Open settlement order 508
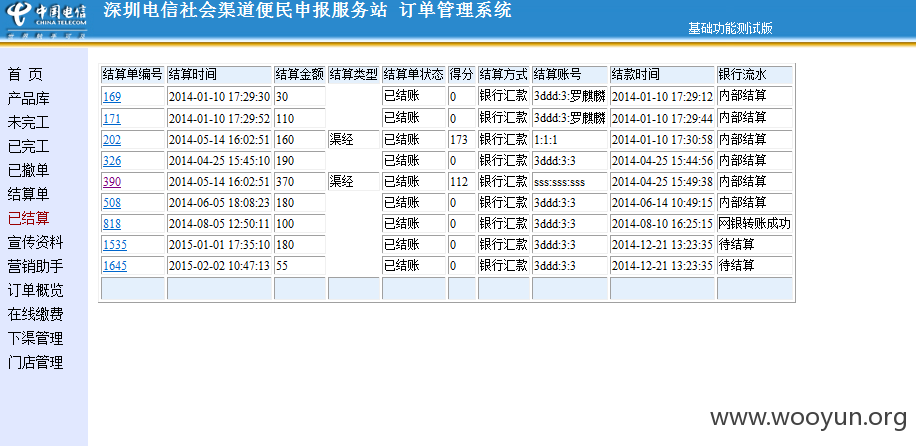The image size is (916, 446). click(112, 203)
